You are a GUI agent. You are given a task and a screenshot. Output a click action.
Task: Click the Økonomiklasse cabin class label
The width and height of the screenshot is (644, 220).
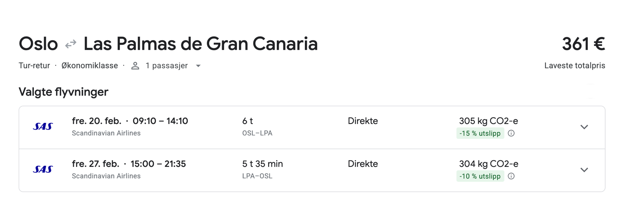(90, 66)
